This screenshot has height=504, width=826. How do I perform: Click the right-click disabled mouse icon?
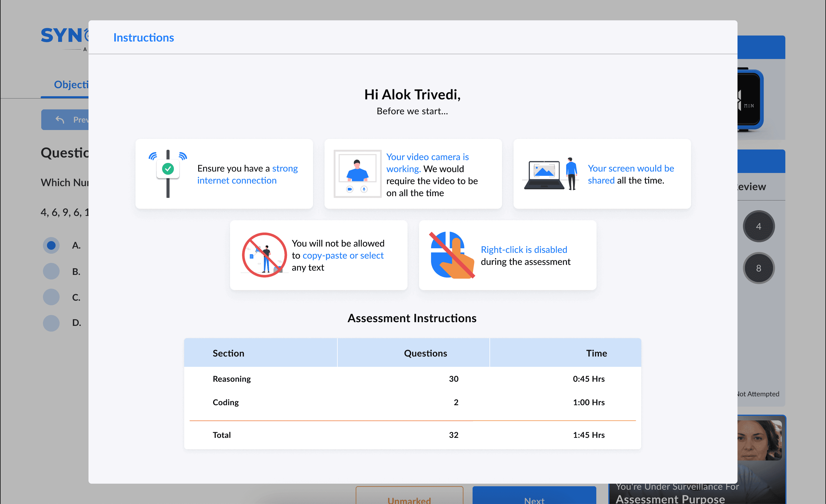(452, 255)
